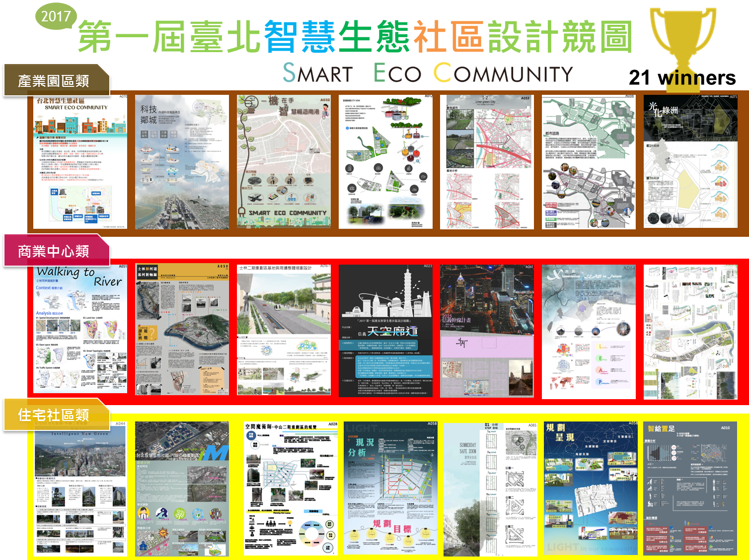
Task: Click the 21 winners text
Action: pyautogui.click(x=682, y=78)
